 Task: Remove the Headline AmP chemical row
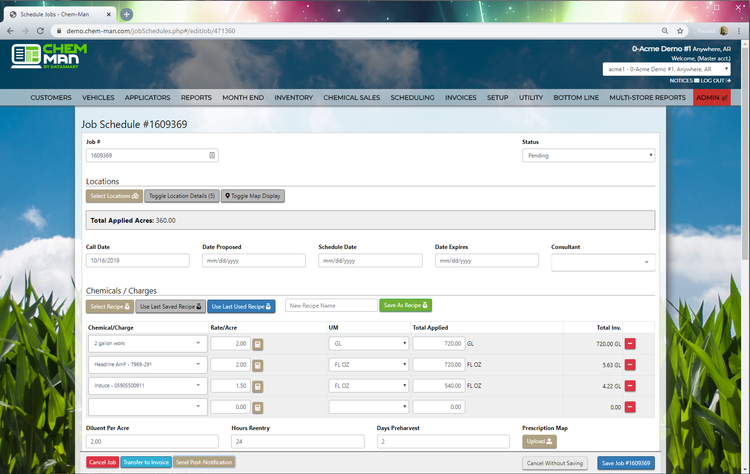point(630,364)
